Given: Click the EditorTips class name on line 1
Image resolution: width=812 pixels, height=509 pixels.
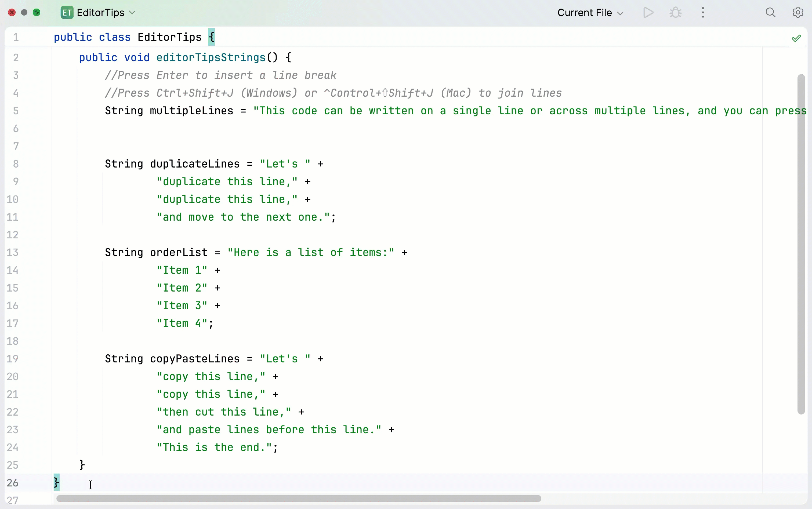Looking at the screenshot, I should coord(170,37).
